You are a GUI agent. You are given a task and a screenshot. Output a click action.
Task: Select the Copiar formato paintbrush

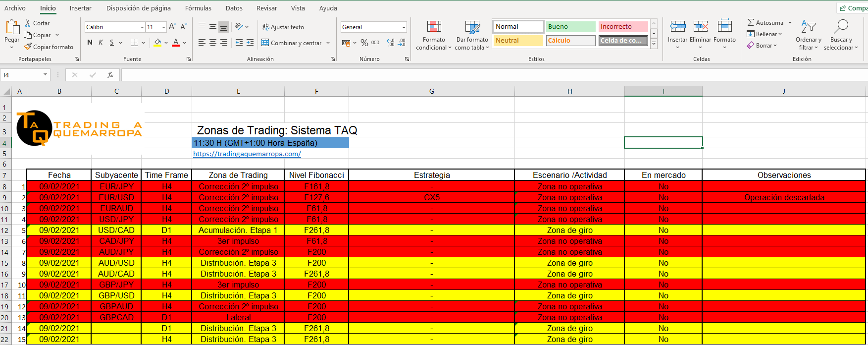coord(28,47)
